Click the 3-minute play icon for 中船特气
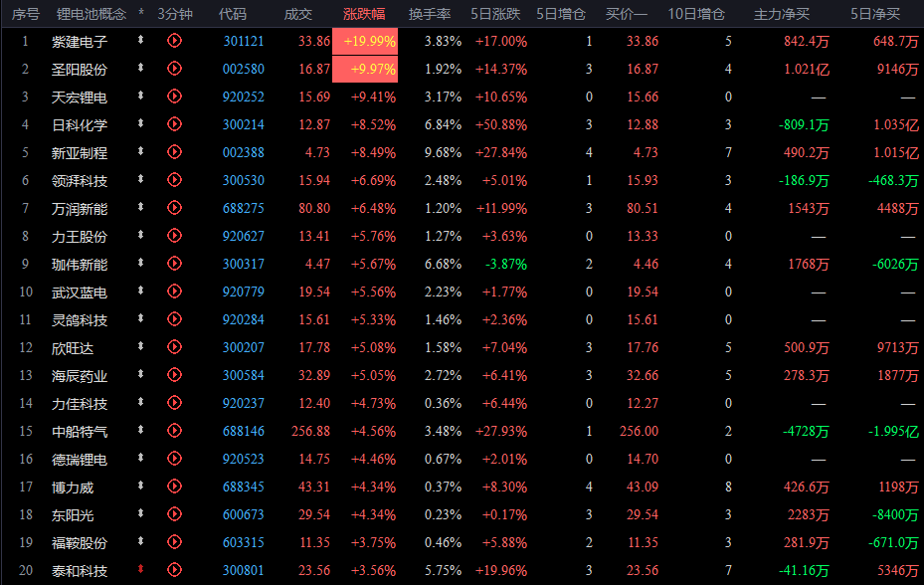The height and width of the screenshot is (585, 924). click(x=174, y=431)
